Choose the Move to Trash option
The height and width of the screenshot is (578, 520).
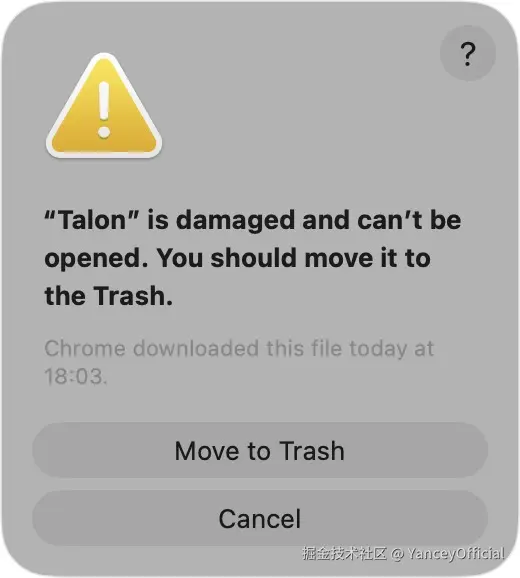tap(260, 450)
